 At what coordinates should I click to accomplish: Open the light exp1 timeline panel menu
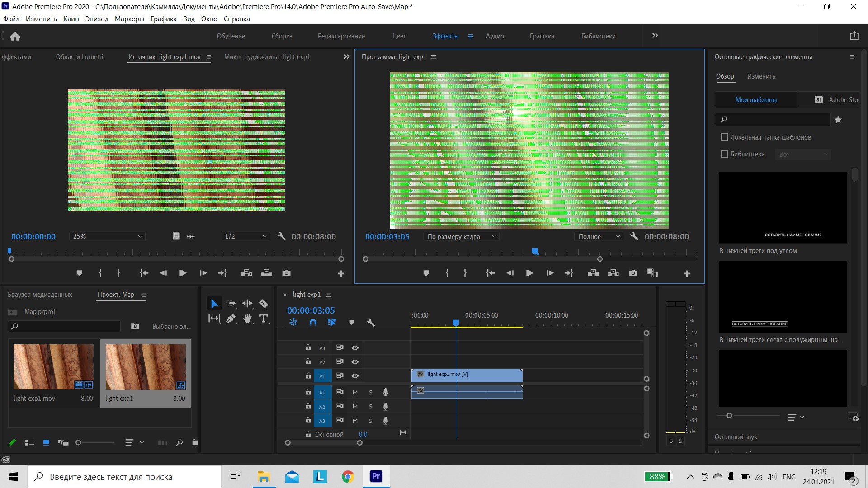coord(329,295)
